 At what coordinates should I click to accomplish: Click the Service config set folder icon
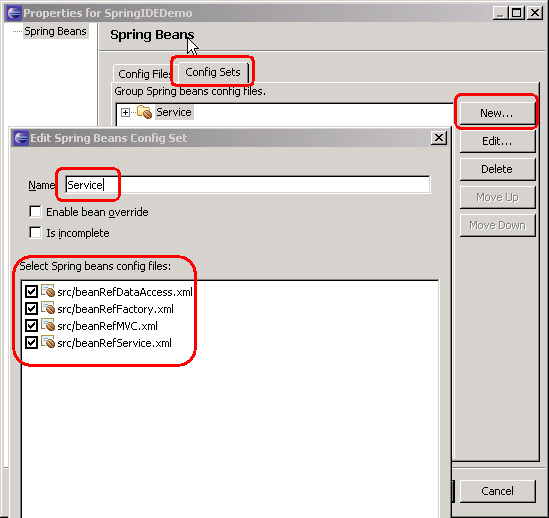[x=144, y=112]
